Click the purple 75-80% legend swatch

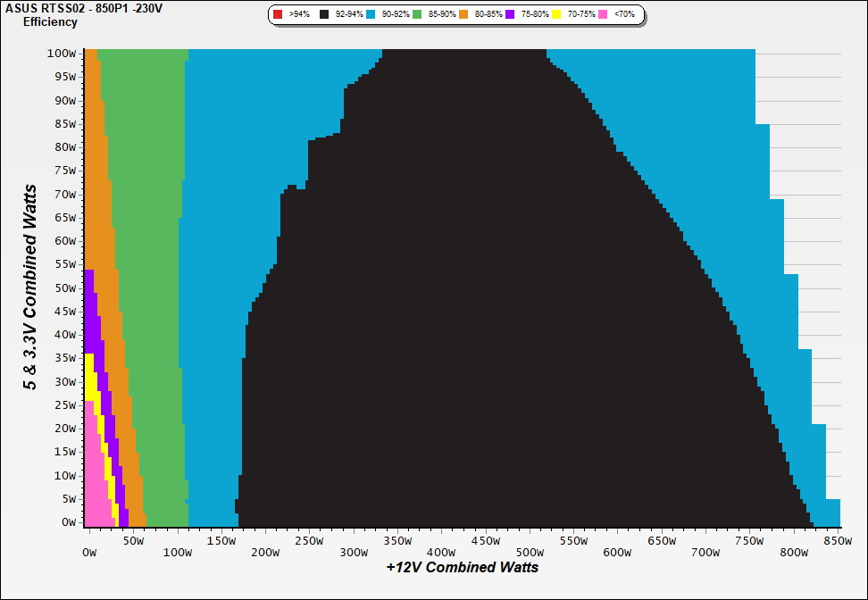(x=511, y=15)
